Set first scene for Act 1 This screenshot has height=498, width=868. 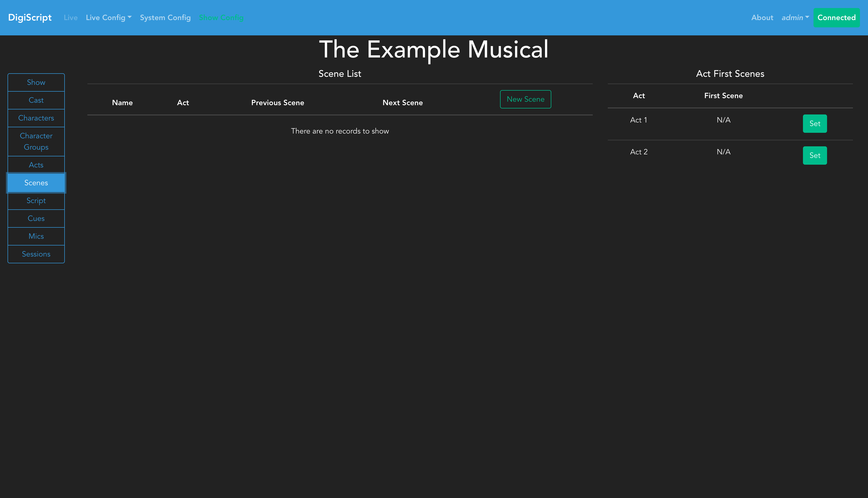[x=814, y=123]
